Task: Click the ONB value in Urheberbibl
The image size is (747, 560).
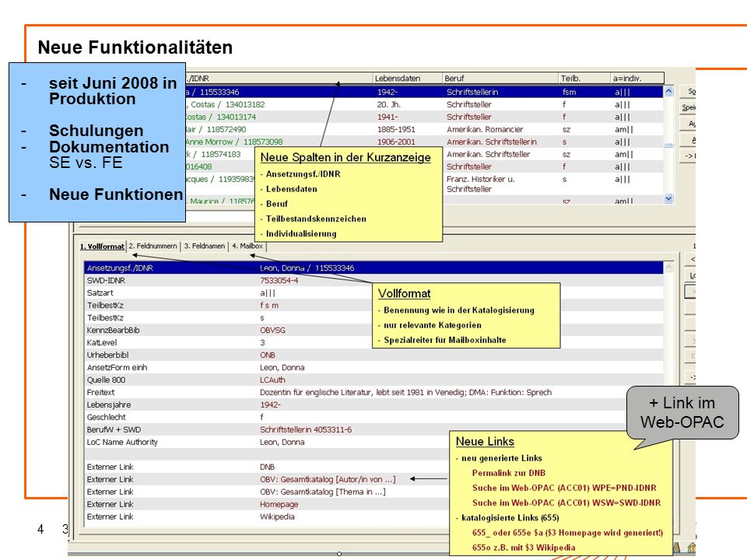Action: 267,355
